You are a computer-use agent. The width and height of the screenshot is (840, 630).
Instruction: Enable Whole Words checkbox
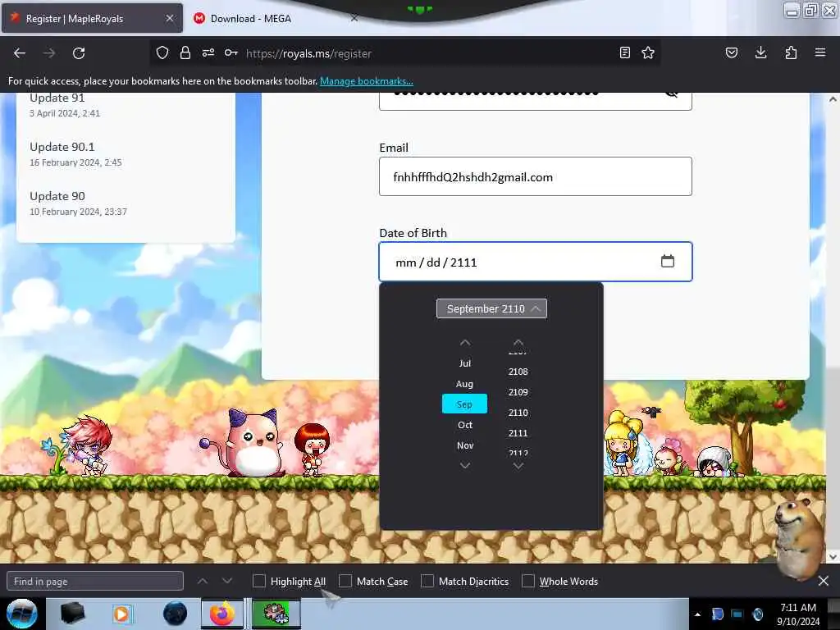coord(528,581)
